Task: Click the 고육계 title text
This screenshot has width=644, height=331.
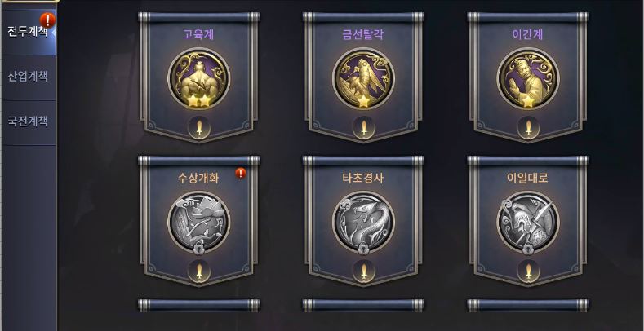Action: 198,34
